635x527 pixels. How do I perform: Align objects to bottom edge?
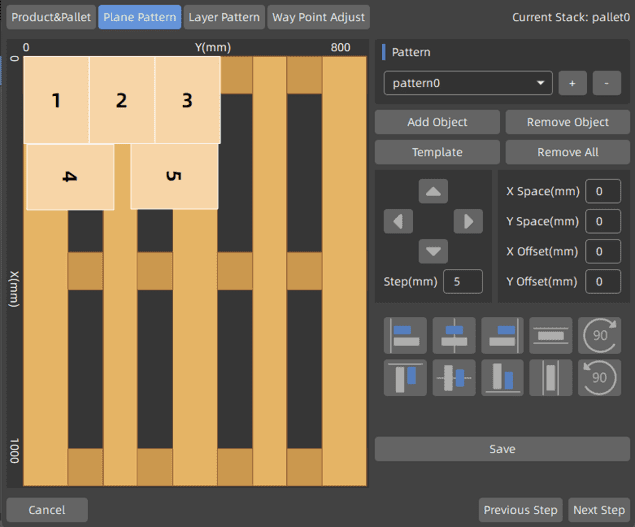[502, 378]
